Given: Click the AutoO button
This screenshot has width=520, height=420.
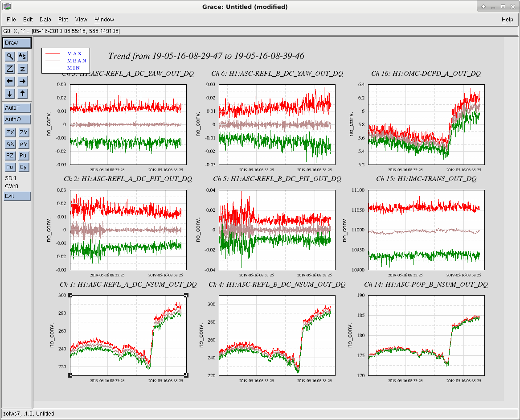Looking at the screenshot, I should tap(17, 119).
